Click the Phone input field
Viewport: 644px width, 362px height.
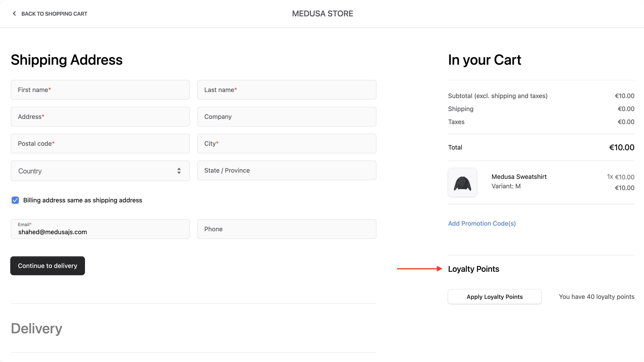(287, 229)
